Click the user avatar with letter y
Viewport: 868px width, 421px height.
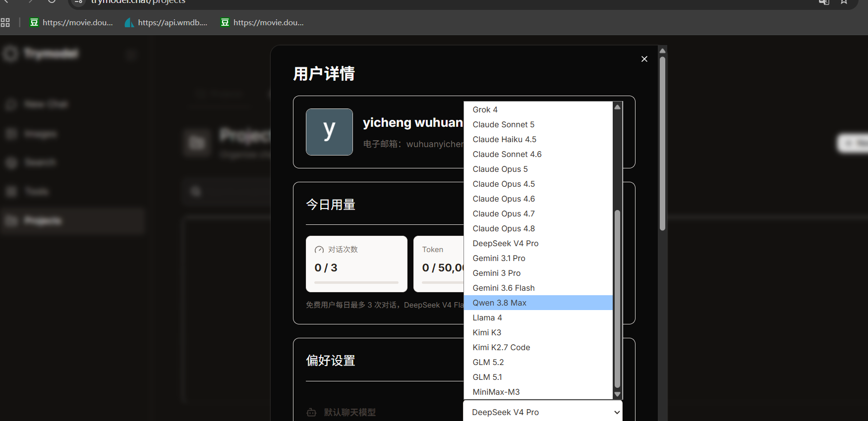[x=329, y=132]
